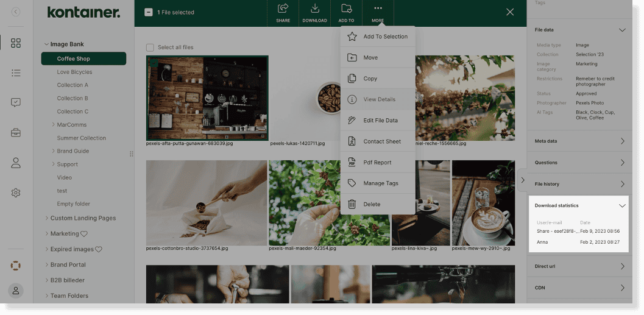Tick the Select all files checkbox

[150, 48]
